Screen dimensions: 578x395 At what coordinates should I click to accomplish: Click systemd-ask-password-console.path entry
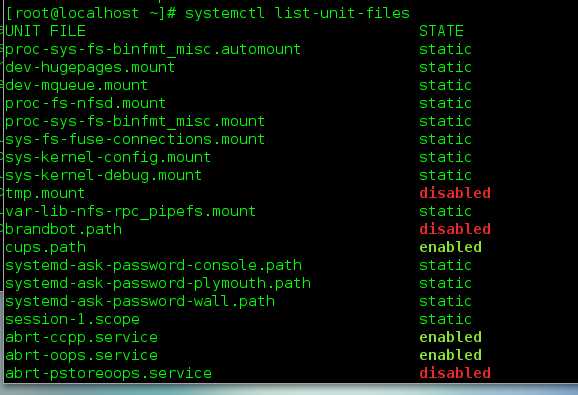point(153,265)
